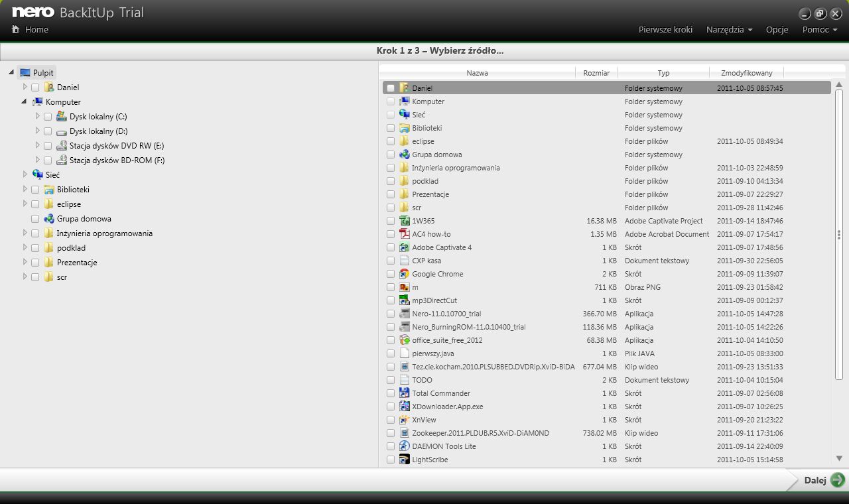Image resolution: width=849 pixels, height=504 pixels.
Task: Expand the Inżynieria oprogramowania tree node
Action: click(25, 233)
